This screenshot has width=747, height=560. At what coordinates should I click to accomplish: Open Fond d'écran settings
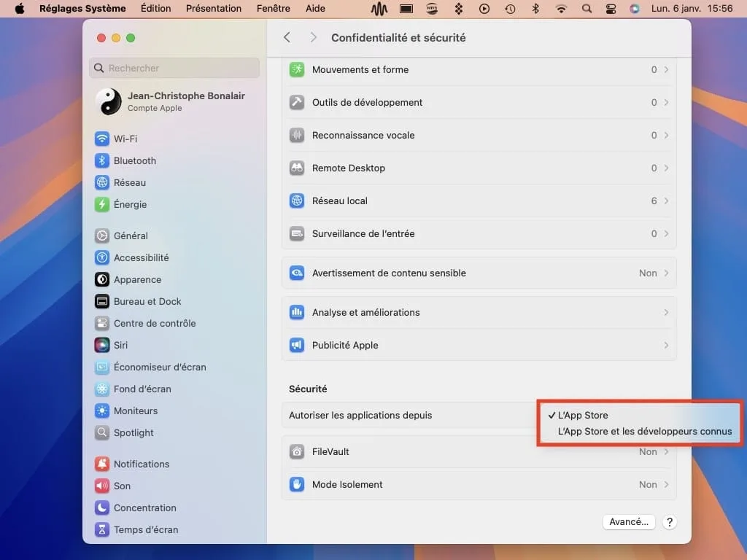pos(133,389)
